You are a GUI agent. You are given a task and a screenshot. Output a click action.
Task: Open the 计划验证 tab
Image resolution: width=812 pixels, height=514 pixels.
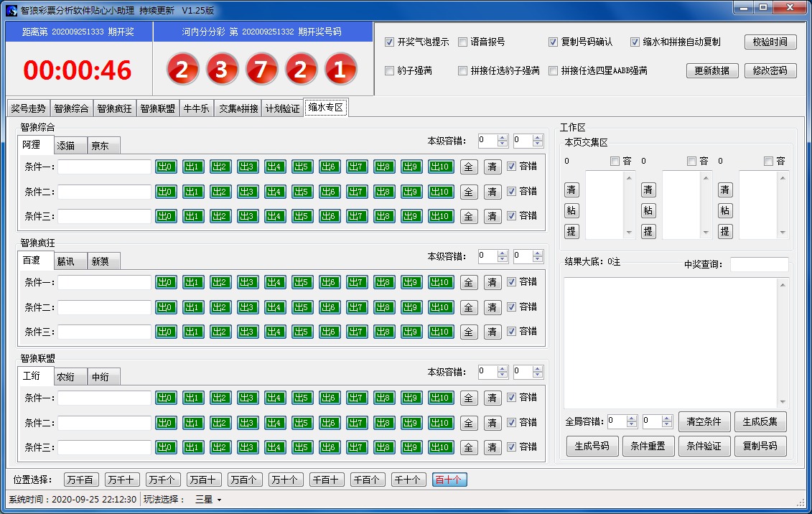(x=282, y=108)
